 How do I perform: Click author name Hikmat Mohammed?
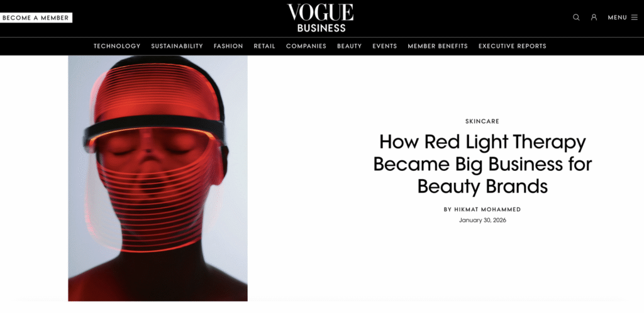pos(487,209)
